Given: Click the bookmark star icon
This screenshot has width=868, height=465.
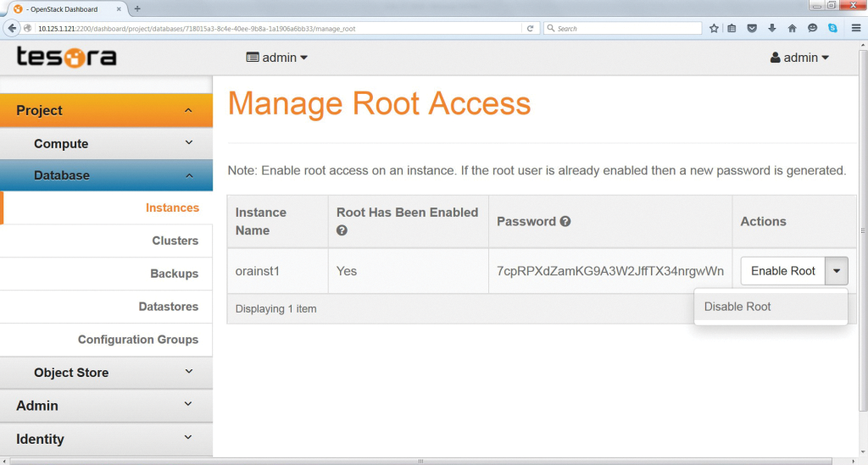Looking at the screenshot, I should click(714, 28).
